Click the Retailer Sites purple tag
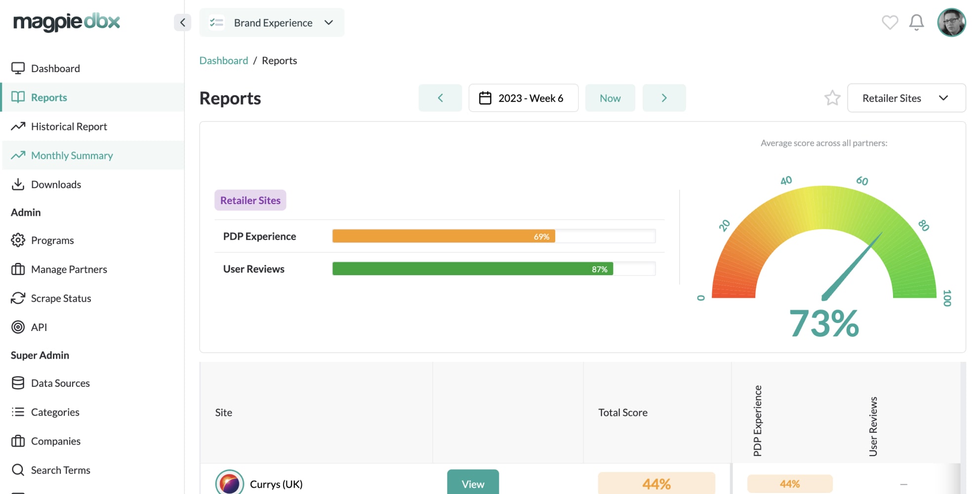The image size is (980, 494). pos(250,200)
